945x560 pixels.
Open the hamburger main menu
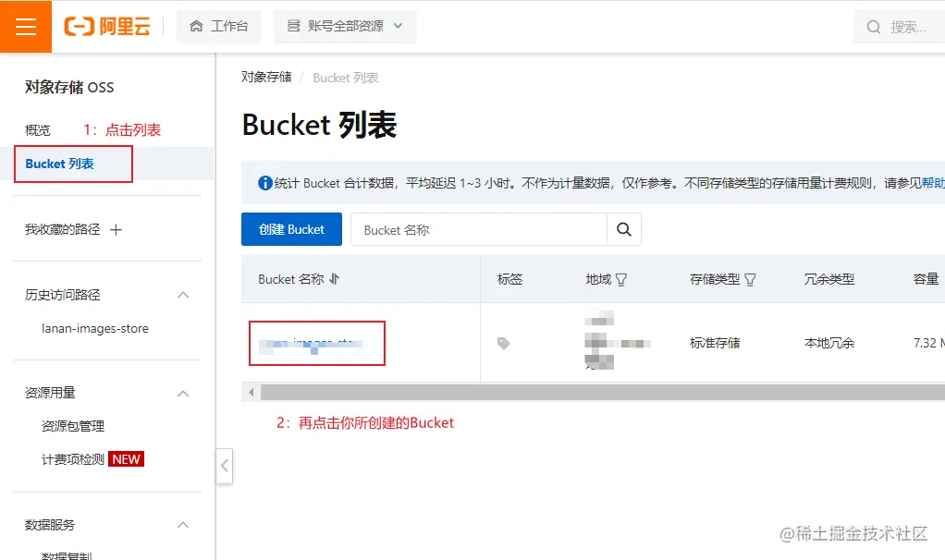click(26, 27)
